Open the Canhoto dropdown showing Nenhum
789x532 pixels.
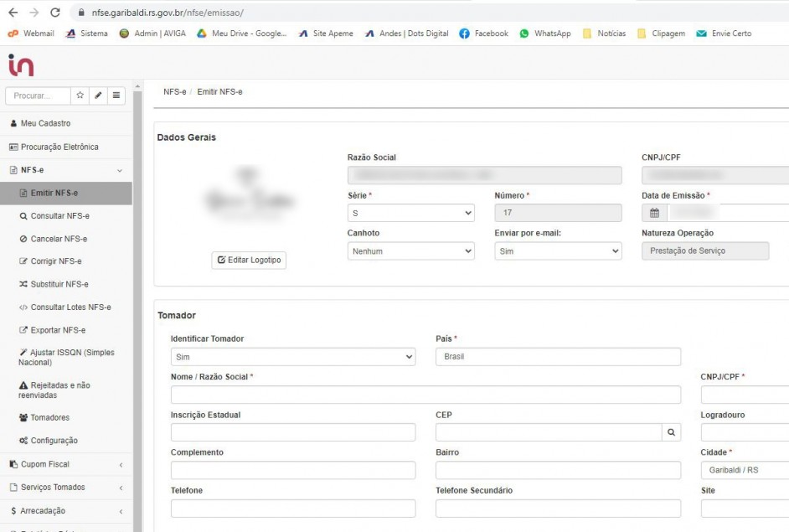(x=410, y=251)
